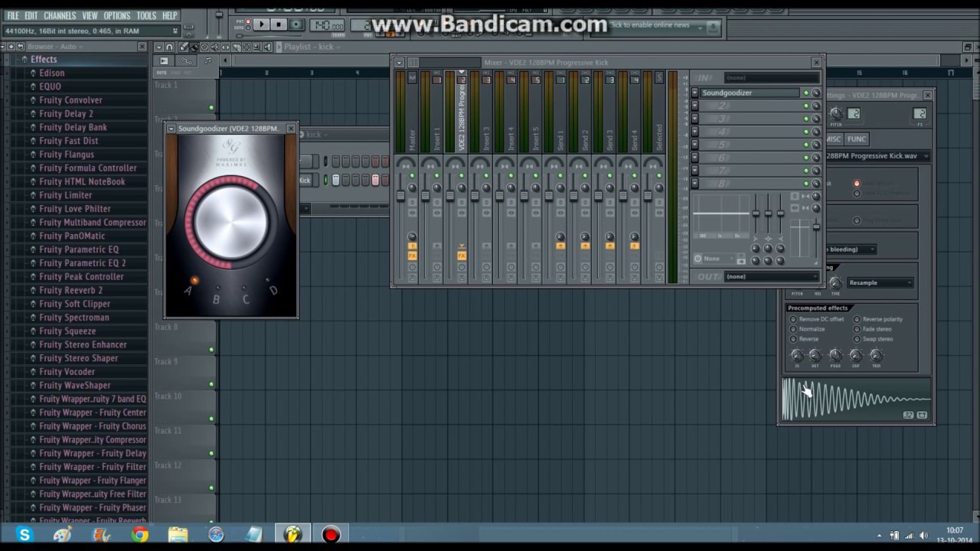The width and height of the screenshot is (980, 551).
Task: Open File Explorer from the taskbar
Action: point(178,535)
